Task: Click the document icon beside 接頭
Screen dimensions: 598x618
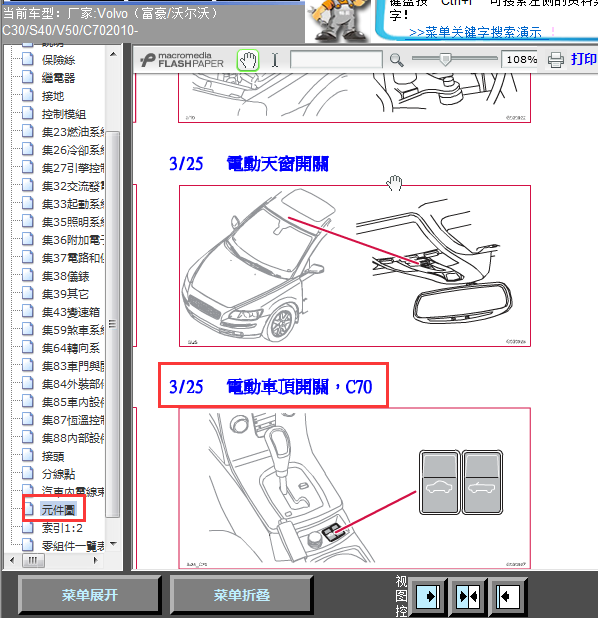Action: (x=28, y=455)
